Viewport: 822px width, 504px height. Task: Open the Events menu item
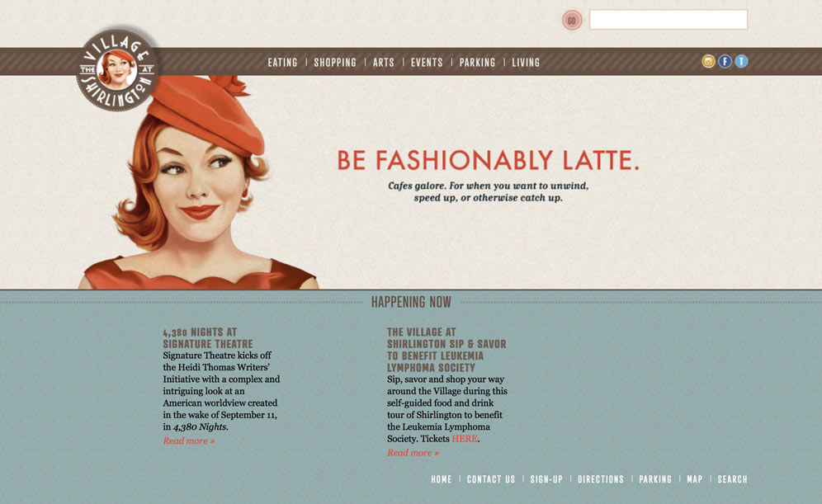(x=427, y=63)
